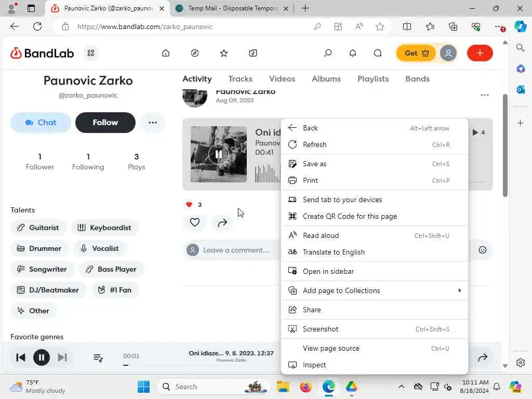Click the Leave a comment field
This screenshot has width=532, height=399.
236,250
